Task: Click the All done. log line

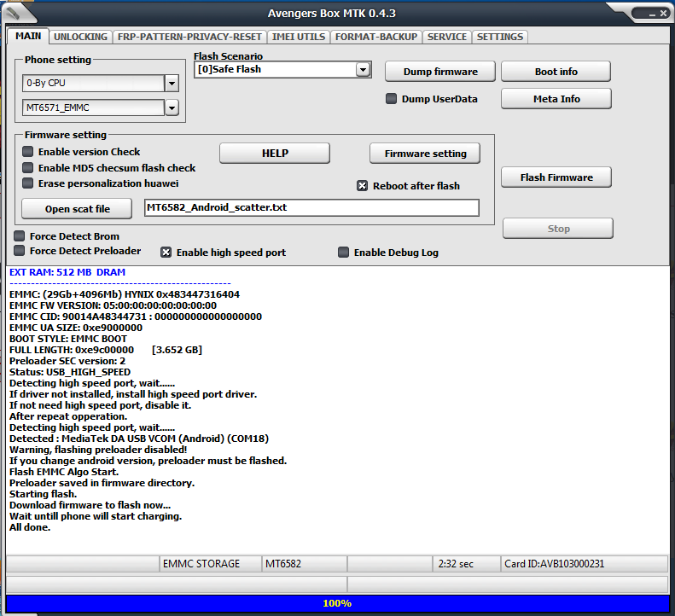Action: coord(30,527)
